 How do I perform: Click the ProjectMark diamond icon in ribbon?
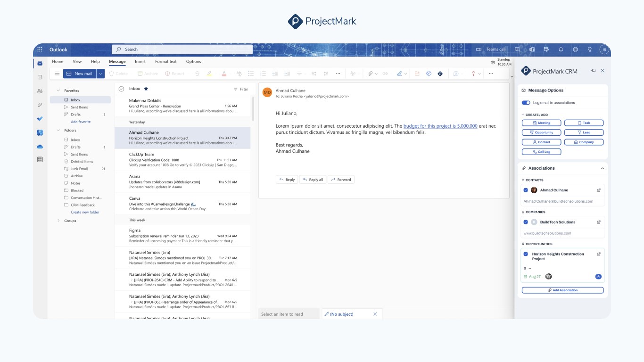point(440,74)
